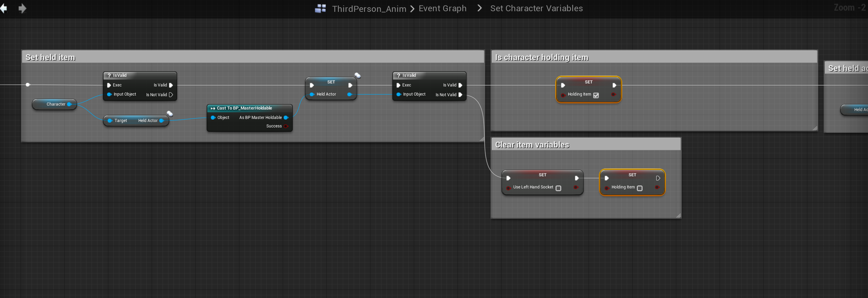
Task: Click resize handle of Clear item variables comment
Action: click(678, 216)
